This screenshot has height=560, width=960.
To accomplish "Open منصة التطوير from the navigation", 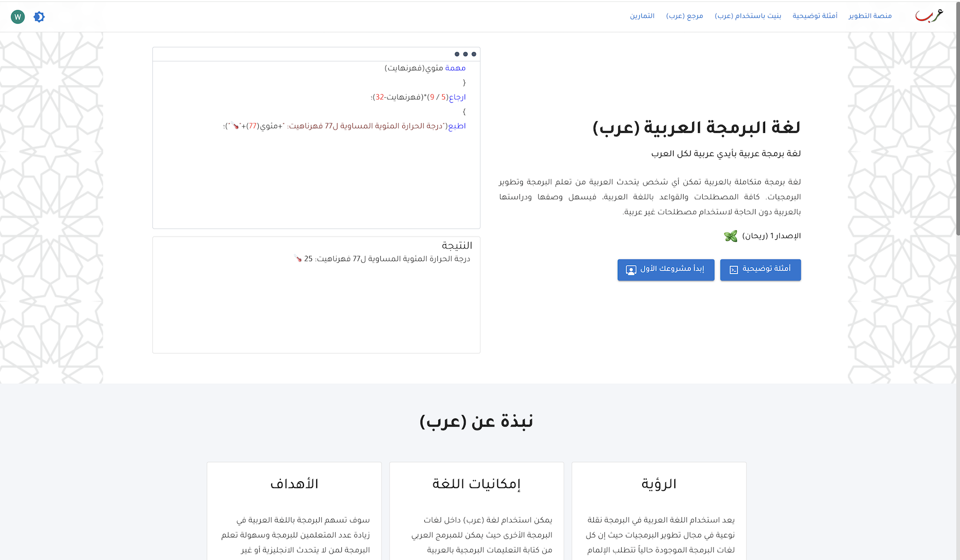I will pyautogui.click(x=870, y=15).
